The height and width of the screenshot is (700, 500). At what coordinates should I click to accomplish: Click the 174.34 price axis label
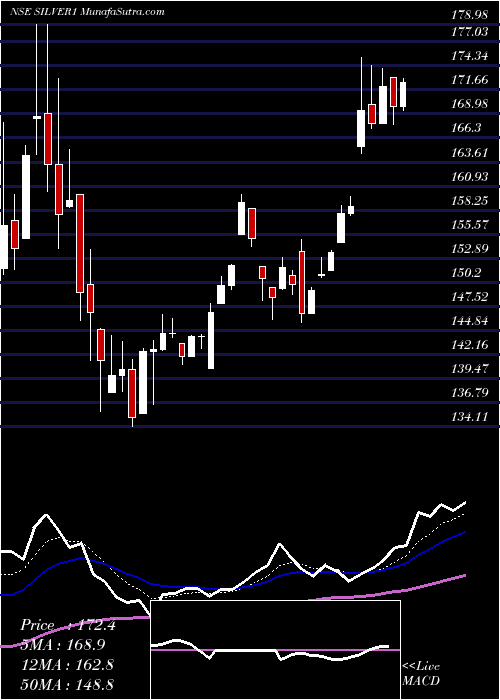point(469,57)
